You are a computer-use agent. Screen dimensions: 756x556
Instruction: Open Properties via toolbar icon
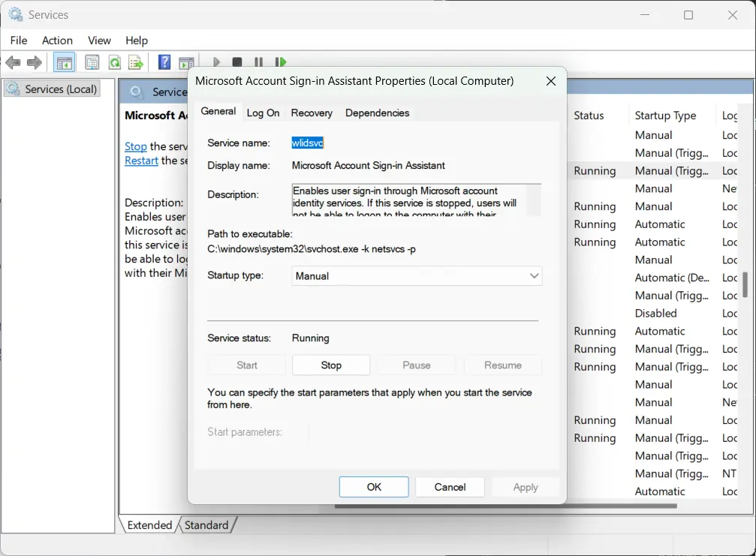click(92, 62)
